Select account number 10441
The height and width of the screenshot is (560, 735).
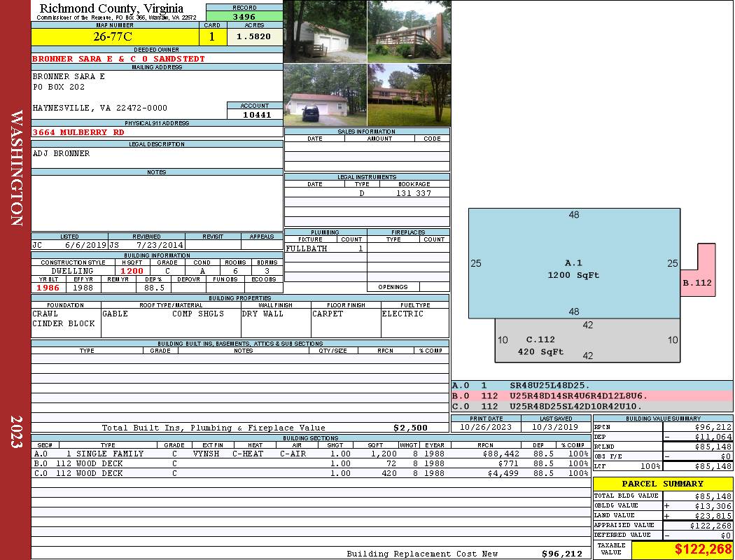pos(256,114)
